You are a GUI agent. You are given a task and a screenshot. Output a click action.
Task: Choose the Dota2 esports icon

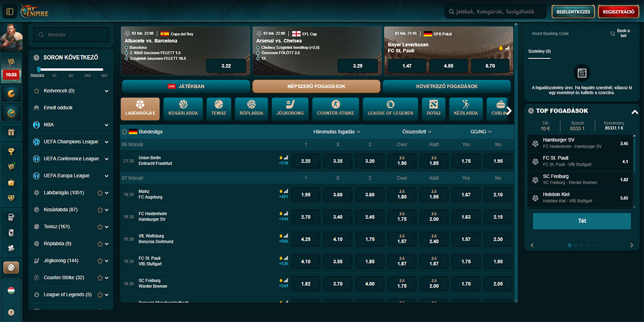tap(433, 108)
